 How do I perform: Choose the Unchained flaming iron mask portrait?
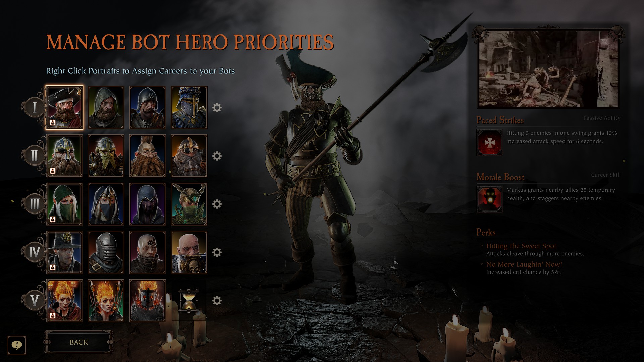(x=148, y=301)
